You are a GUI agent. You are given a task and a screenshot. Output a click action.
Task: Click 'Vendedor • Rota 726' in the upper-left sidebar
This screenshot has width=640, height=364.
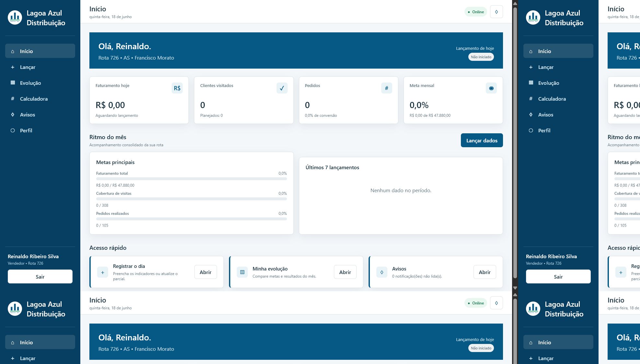pyautogui.click(x=25, y=263)
